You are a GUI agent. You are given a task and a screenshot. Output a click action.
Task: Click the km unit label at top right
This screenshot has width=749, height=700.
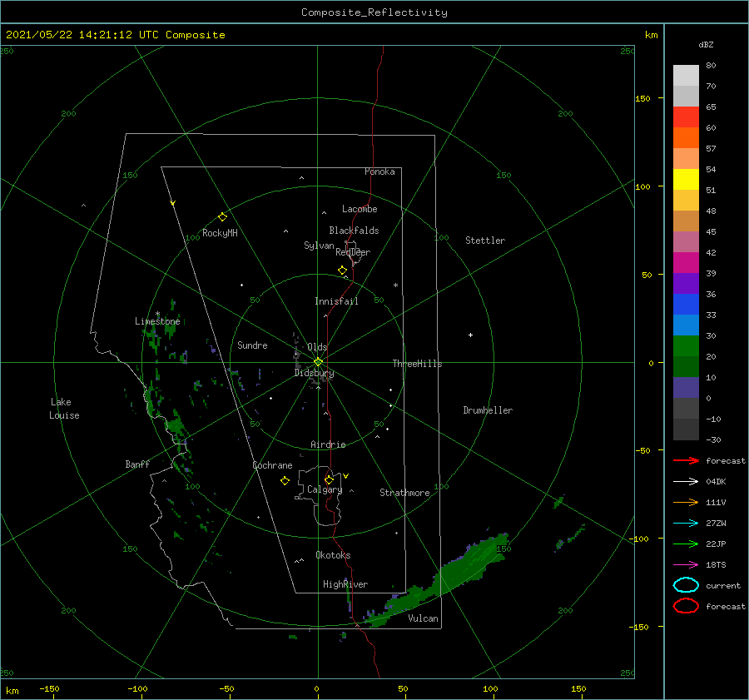(x=651, y=35)
